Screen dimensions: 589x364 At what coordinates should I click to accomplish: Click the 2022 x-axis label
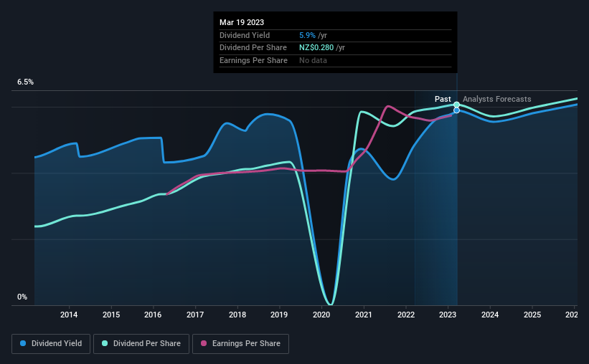pos(406,315)
